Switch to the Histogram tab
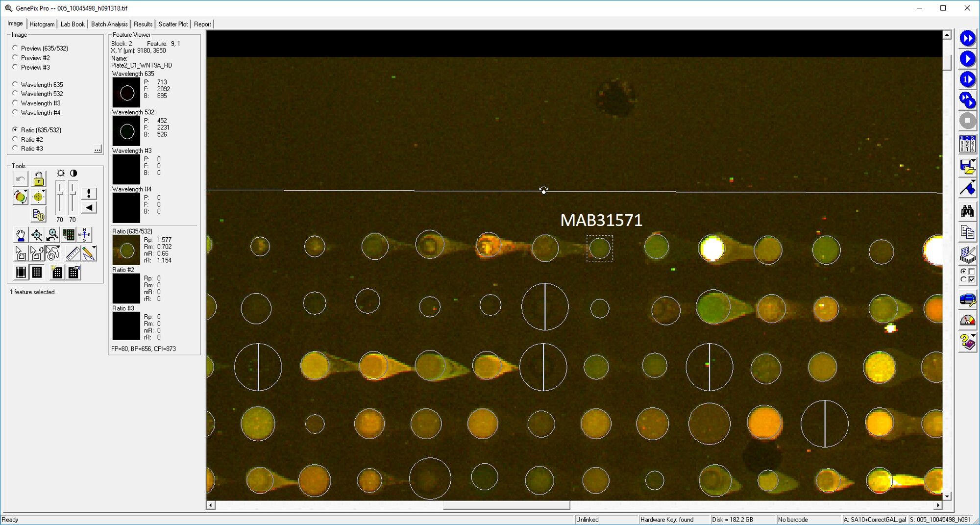This screenshot has height=525, width=980. tap(42, 24)
